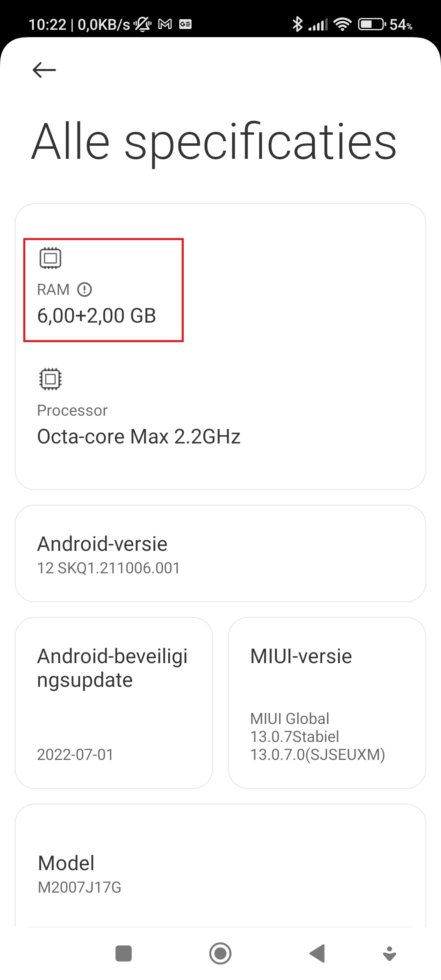Select the Octa-core Max 2.2GHz processor entry

pos(139,437)
